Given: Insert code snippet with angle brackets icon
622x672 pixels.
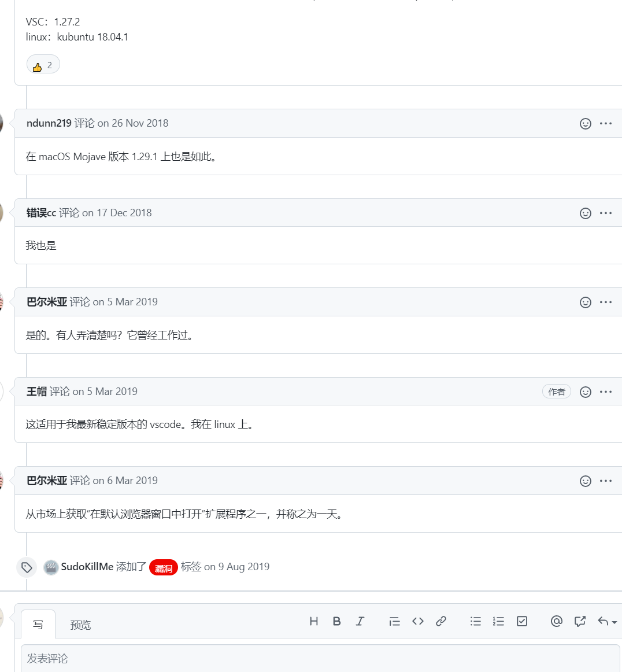Looking at the screenshot, I should coord(418,621).
